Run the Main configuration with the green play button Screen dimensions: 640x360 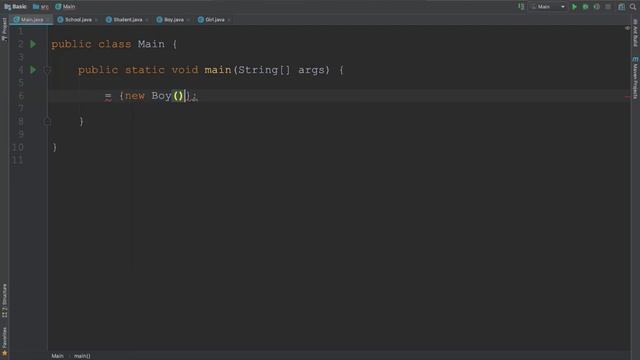[574, 7]
